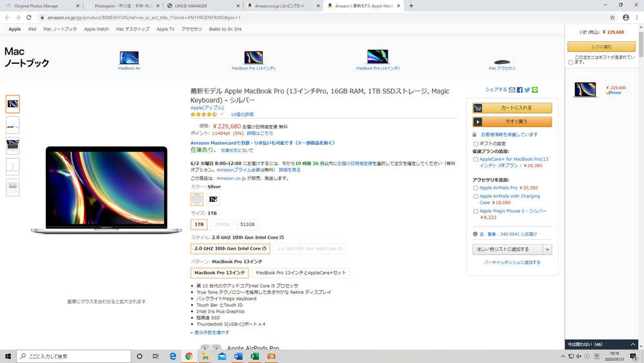Viewport: 644px width, 363px height.
Task: Tick the Apple AirPods Pro accessory checkbox
Action: coord(476,188)
